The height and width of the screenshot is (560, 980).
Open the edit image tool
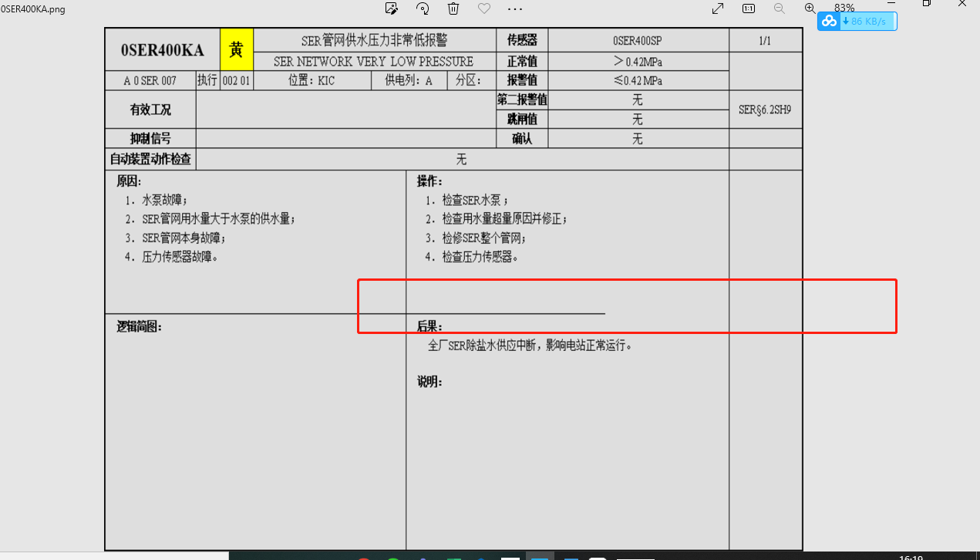click(x=392, y=8)
